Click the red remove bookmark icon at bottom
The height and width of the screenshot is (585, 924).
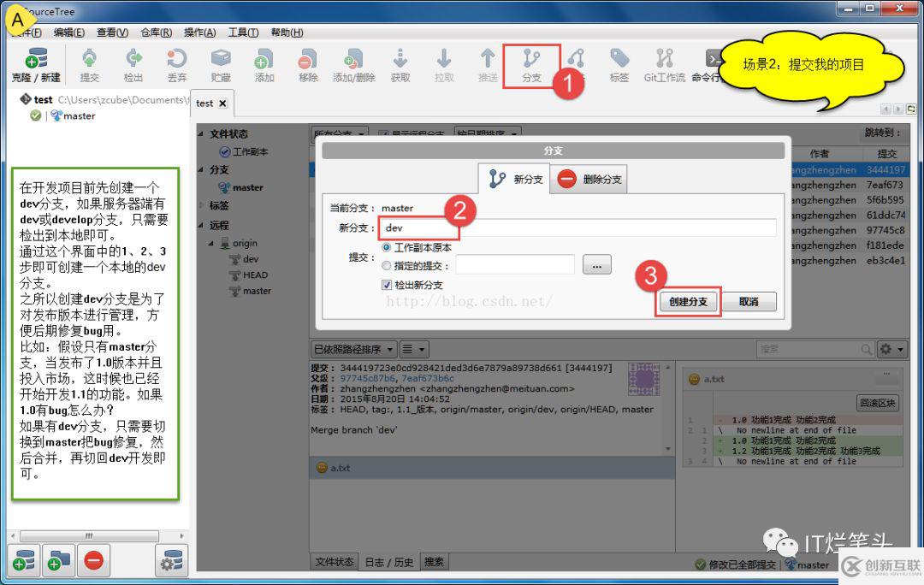point(94,560)
